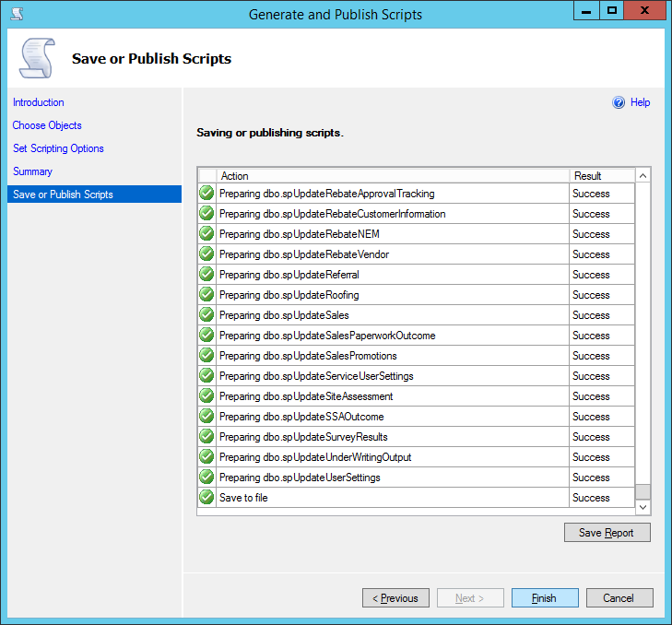Viewport: 672px width, 625px height.
Task: Sort by the Action column header
Action: click(x=392, y=175)
